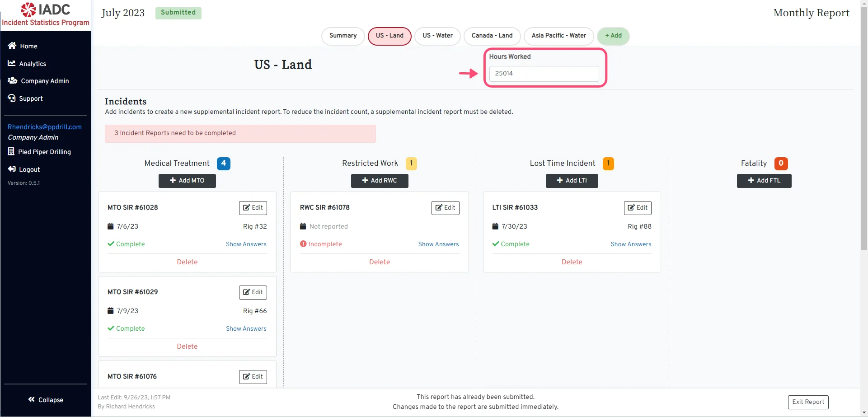
Task: Click the Add RWC button
Action: [380, 181]
